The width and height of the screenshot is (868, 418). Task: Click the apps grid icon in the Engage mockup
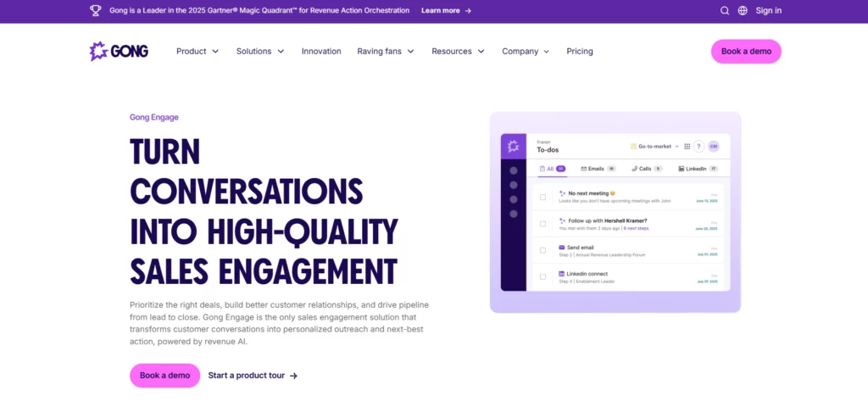687,147
